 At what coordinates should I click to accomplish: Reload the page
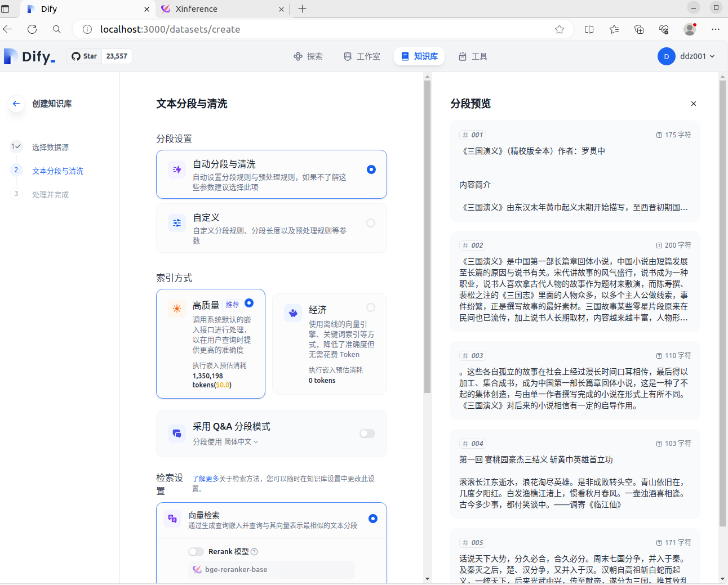tap(32, 29)
